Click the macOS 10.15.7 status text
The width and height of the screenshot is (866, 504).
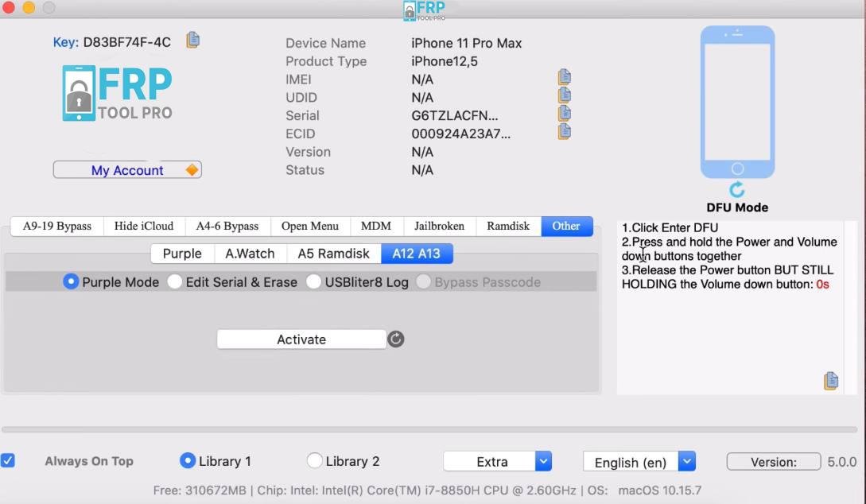[x=659, y=490]
